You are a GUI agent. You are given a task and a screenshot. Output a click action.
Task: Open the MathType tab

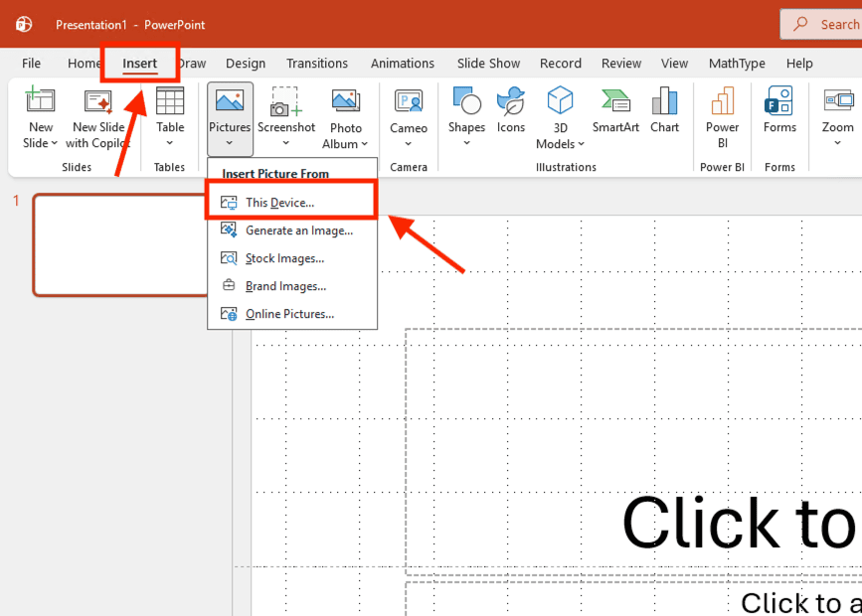tap(737, 64)
